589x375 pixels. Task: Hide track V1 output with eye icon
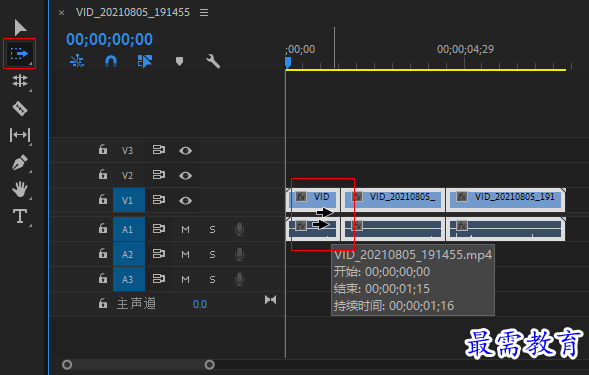[186, 201]
